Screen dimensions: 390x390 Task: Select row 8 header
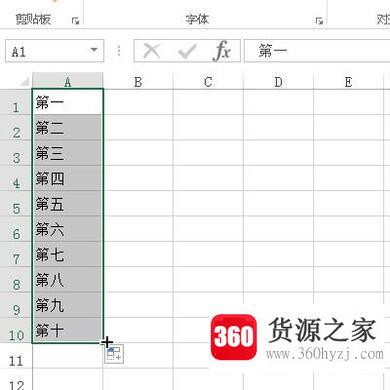pos(16,279)
